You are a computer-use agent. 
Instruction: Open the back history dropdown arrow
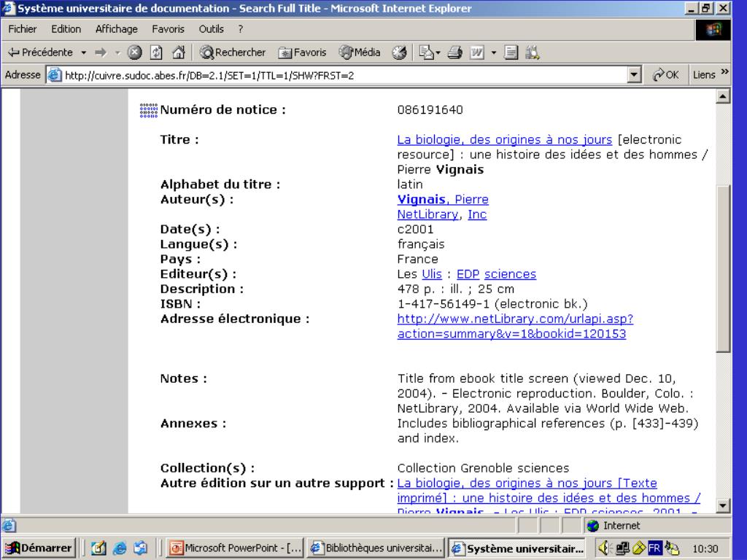tap(83, 52)
